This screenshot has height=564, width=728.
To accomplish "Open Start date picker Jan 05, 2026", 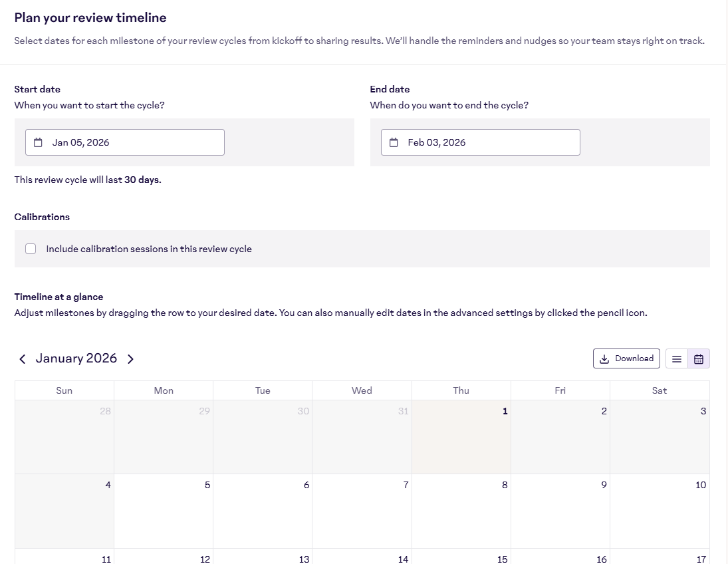I will click(125, 142).
